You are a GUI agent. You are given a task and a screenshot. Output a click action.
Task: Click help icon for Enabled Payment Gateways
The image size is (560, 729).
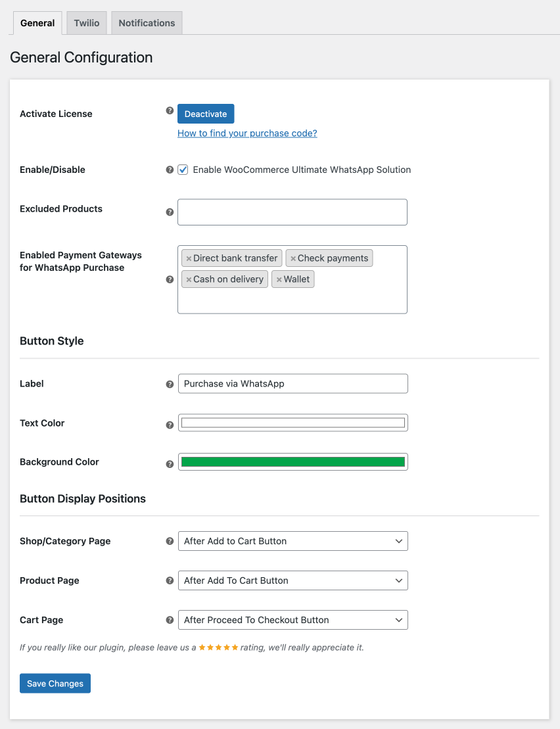pos(170,279)
